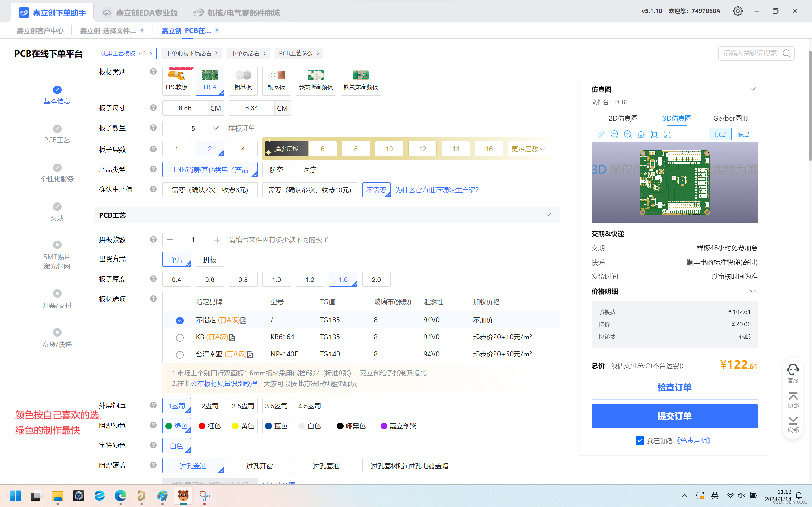
Task: Expand the 更多层数 layer options
Action: (529, 149)
